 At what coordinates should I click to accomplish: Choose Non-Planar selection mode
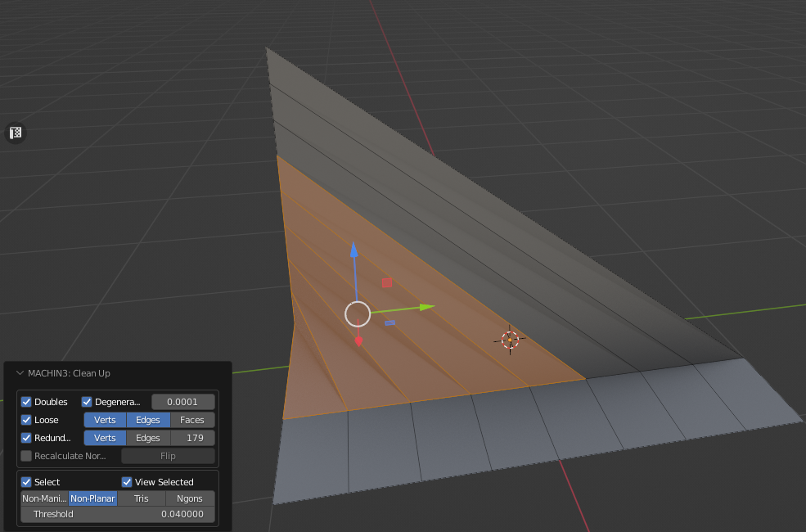(x=93, y=498)
